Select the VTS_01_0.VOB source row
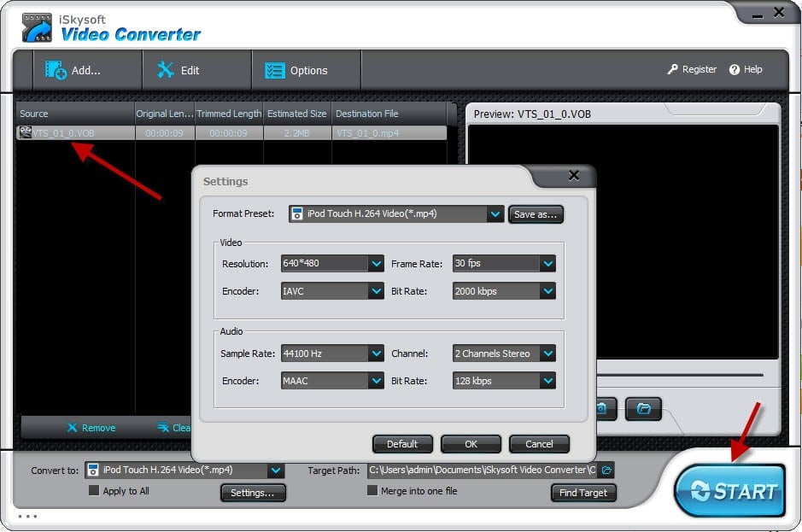Image resolution: width=802 pixels, height=532 pixels. pos(231,133)
